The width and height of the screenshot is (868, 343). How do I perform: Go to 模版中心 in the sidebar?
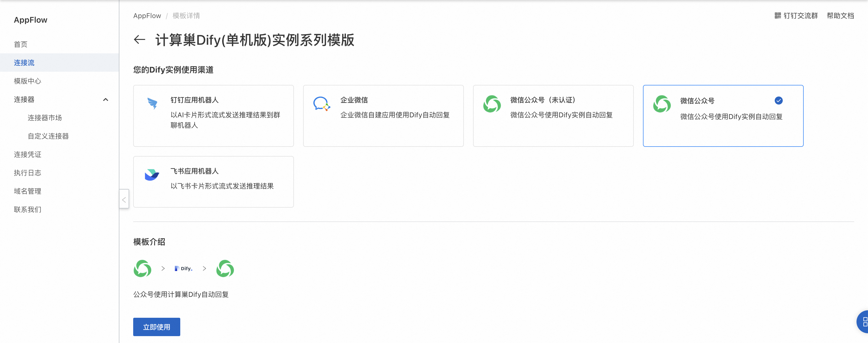(x=28, y=81)
